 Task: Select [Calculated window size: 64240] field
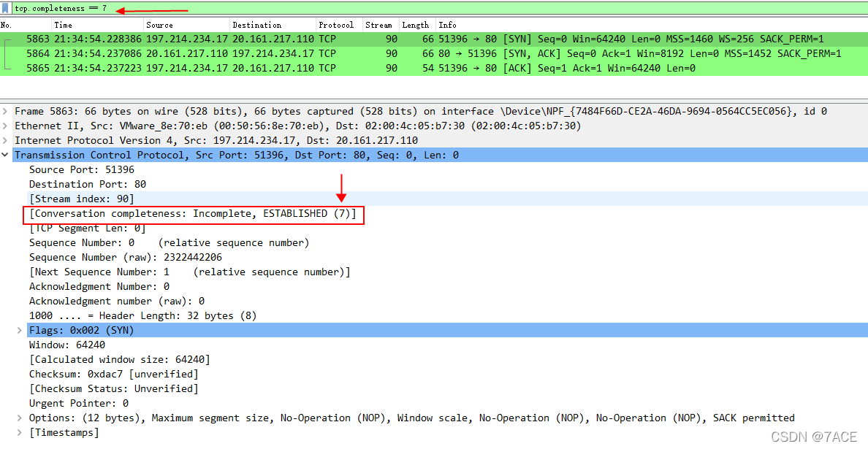(x=120, y=359)
